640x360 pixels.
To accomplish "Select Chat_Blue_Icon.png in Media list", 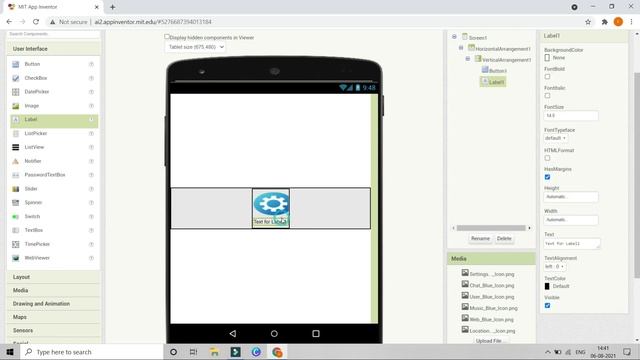I will [x=488, y=285].
